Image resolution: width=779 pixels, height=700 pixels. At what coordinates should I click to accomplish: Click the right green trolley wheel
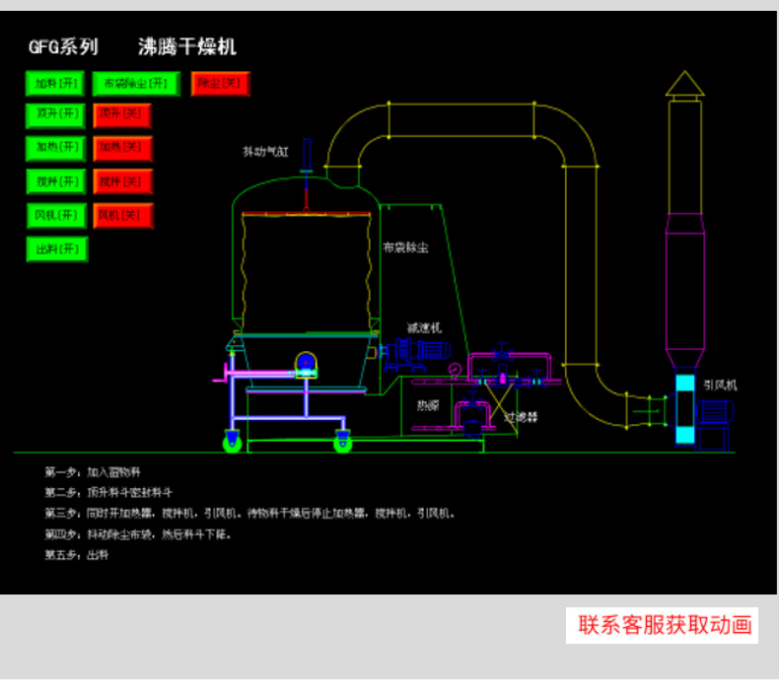point(342,443)
